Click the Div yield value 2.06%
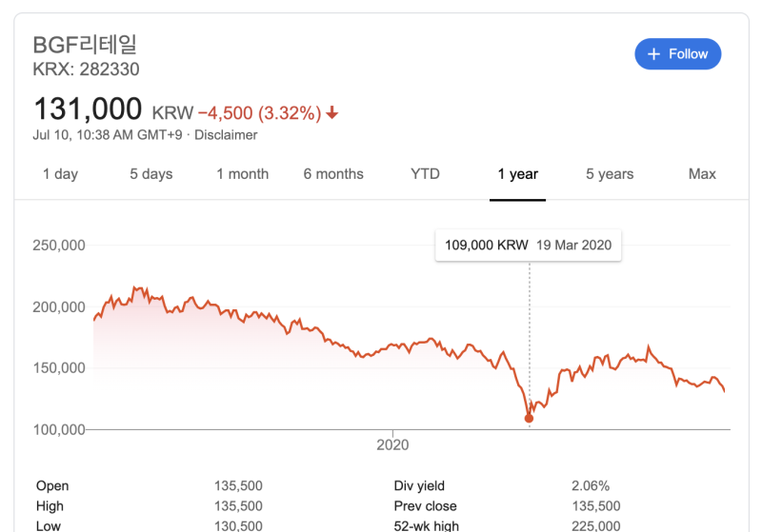Screen dimensions: 762x532 [x=591, y=486]
